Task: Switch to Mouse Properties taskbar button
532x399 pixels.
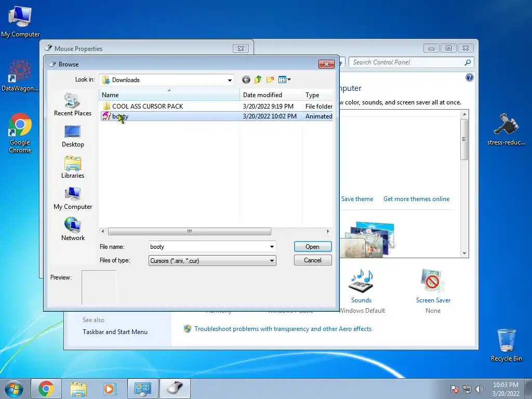Action: click(x=175, y=389)
